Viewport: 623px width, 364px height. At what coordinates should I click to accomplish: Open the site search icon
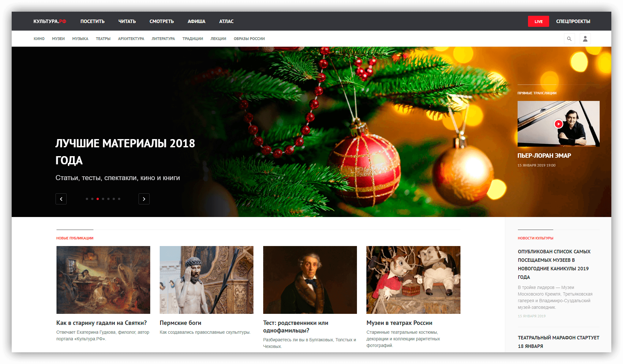click(x=569, y=39)
